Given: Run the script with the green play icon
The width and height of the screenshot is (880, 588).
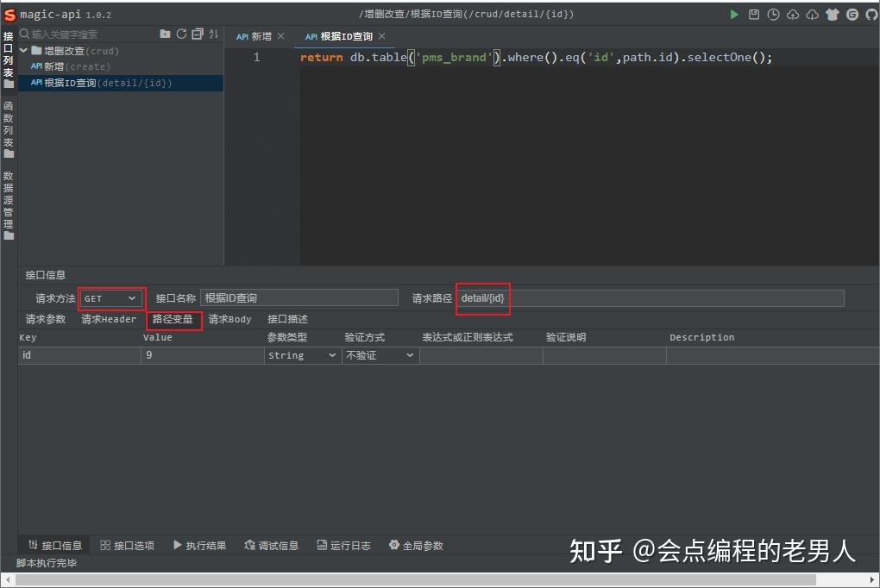Looking at the screenshot, I should pos(734,14).
